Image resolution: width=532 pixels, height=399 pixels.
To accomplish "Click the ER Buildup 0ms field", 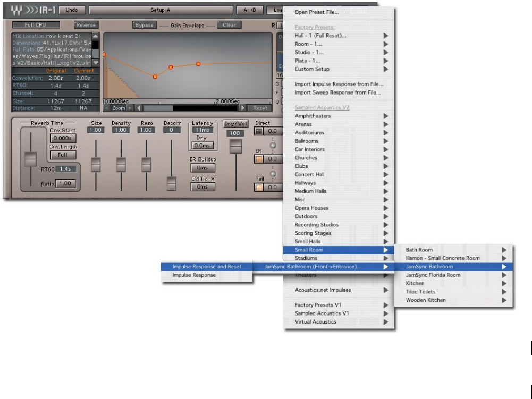I will [x=202, y=167].
